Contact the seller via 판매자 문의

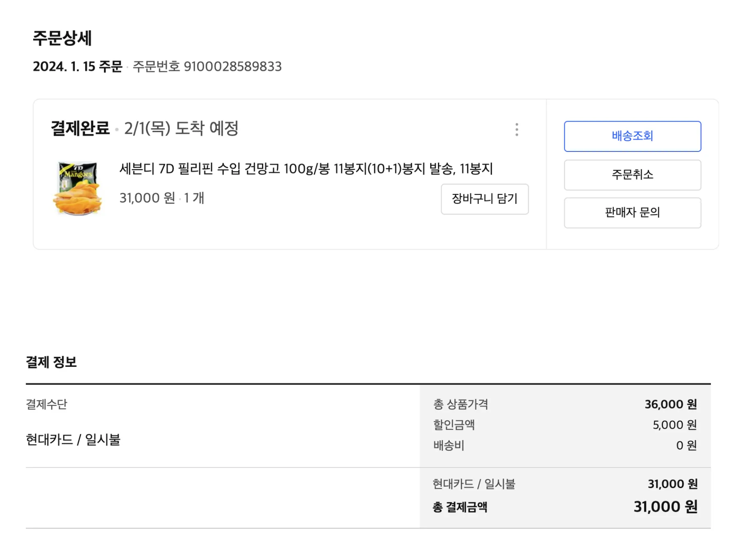(632, 212)
